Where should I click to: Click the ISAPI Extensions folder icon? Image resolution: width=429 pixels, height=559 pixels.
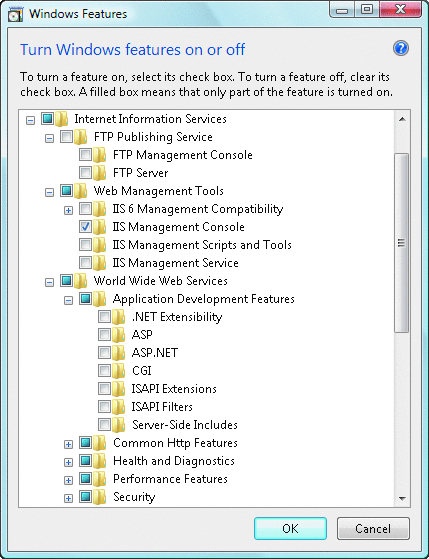(x=118, y=389)
